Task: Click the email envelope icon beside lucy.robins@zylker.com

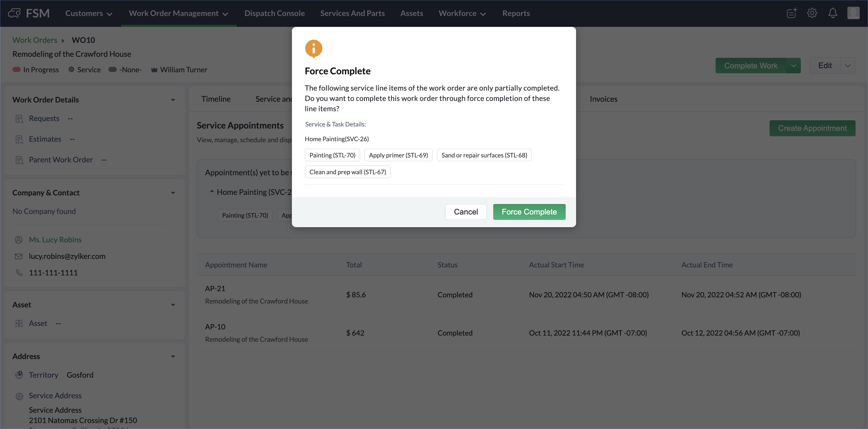Action: [x=19, y=257]
